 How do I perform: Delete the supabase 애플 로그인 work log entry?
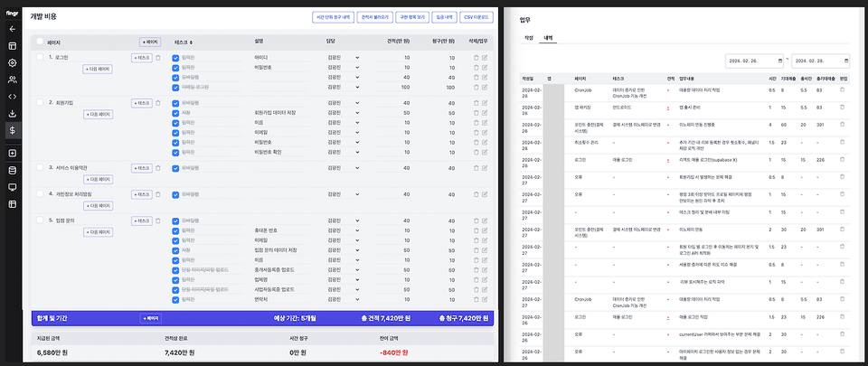[x=842, y=160]
